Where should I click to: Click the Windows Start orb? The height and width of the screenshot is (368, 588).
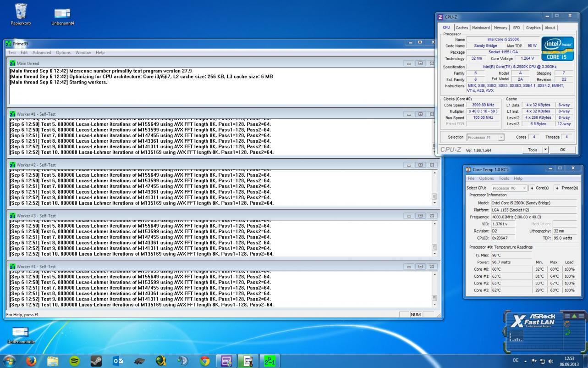pyautogui.click(x=9, y=361)
